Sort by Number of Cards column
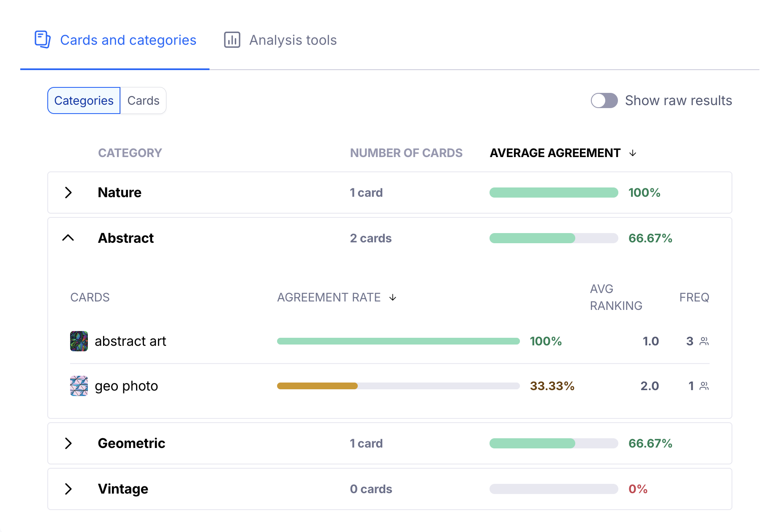Image resolution: width=778 pixels, height=532 pixels. point(406,153)
